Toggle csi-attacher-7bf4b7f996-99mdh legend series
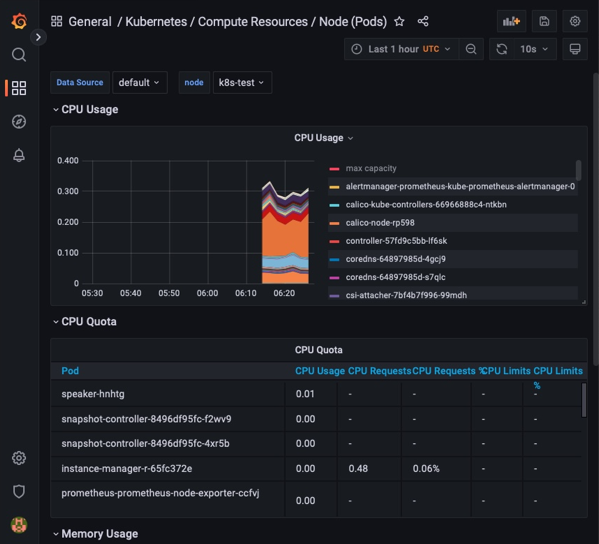This screenshot has height=544, width=599. tap(406, 295)
